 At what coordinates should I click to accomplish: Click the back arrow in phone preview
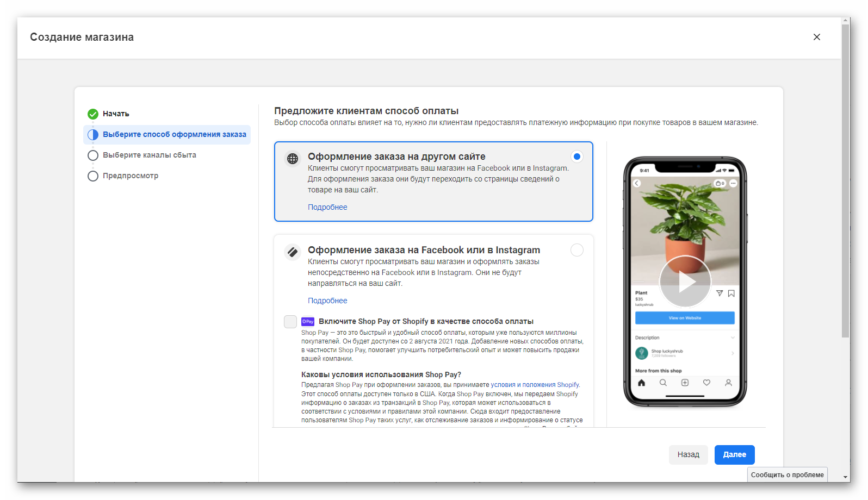coord(637,183)
